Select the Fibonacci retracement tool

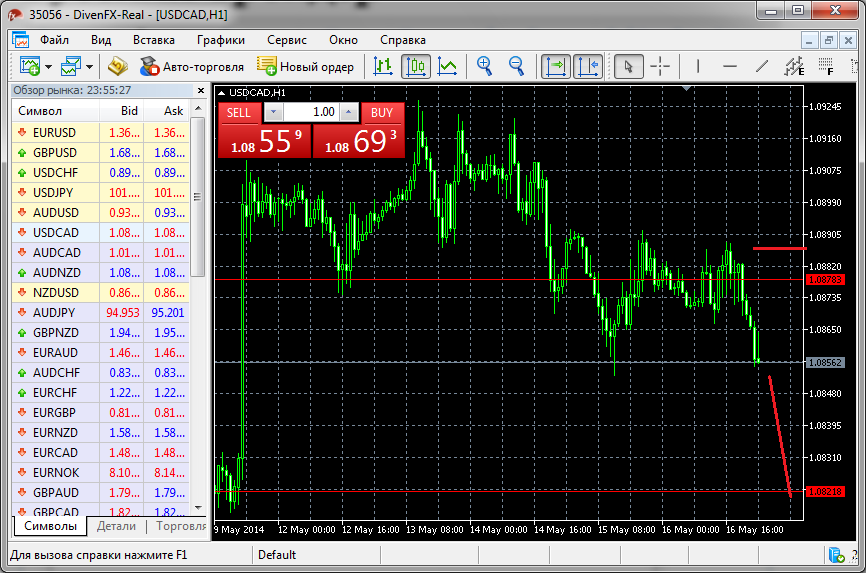coord(826,66)
